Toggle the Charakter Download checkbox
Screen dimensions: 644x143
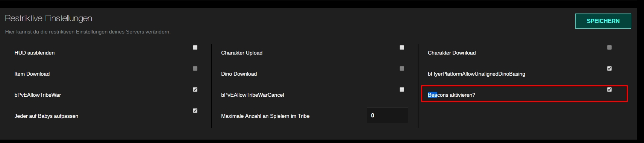click(x=609, y=47)
